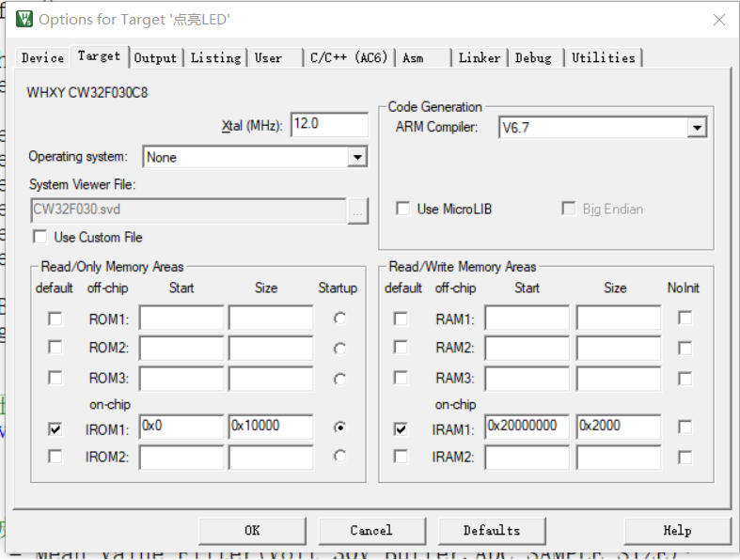Image resolution: width=740 pixels, height=560 pixels.
Task: Select the IROM2 Startup radio button
Action: click(x=339, y=456)
